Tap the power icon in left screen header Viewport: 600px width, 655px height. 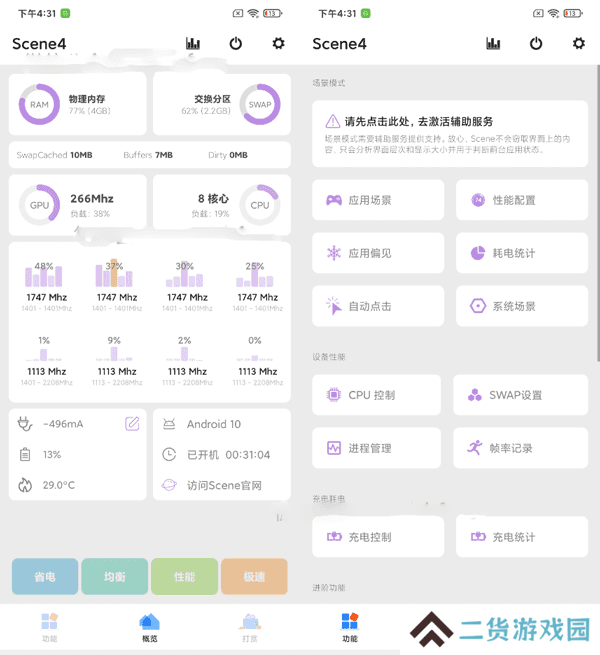pos(236,43)
